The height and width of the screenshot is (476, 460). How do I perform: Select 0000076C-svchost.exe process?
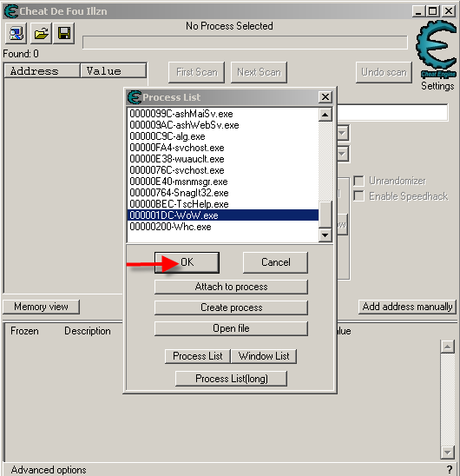(223, 170)
